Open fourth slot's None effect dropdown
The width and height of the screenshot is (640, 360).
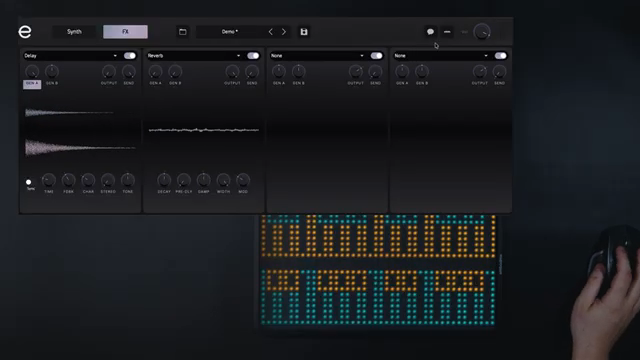tap(441, 56)
